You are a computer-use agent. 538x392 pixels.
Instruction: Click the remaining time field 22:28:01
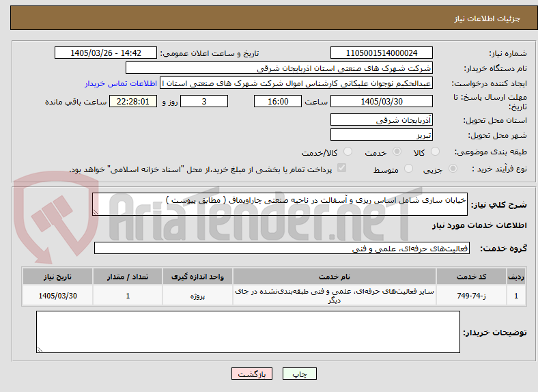click(133, 101)
